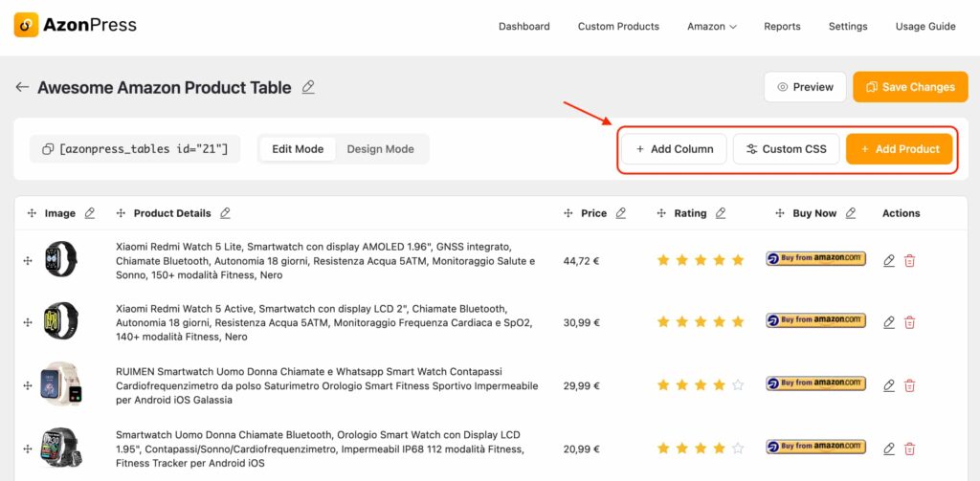Viewport: 980px width, 481px height.
Task: Click the 20,99 € price cell
Action: coord(581,449)
